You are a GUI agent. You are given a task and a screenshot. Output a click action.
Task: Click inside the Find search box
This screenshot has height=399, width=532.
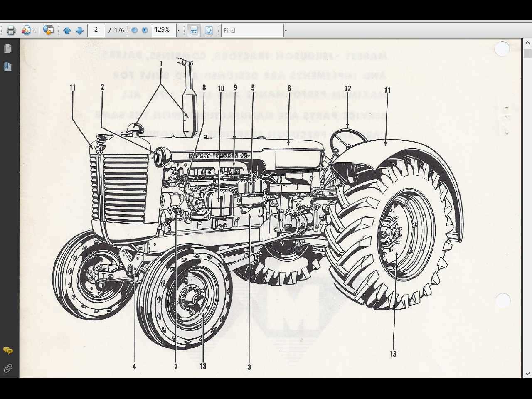pyautogui.click(x=252, y=30)
